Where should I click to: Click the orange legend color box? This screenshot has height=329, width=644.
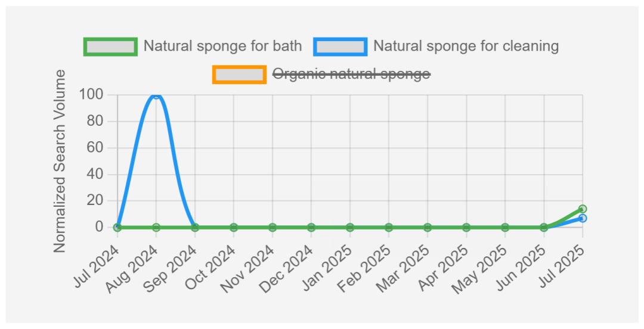coord(239,75)
